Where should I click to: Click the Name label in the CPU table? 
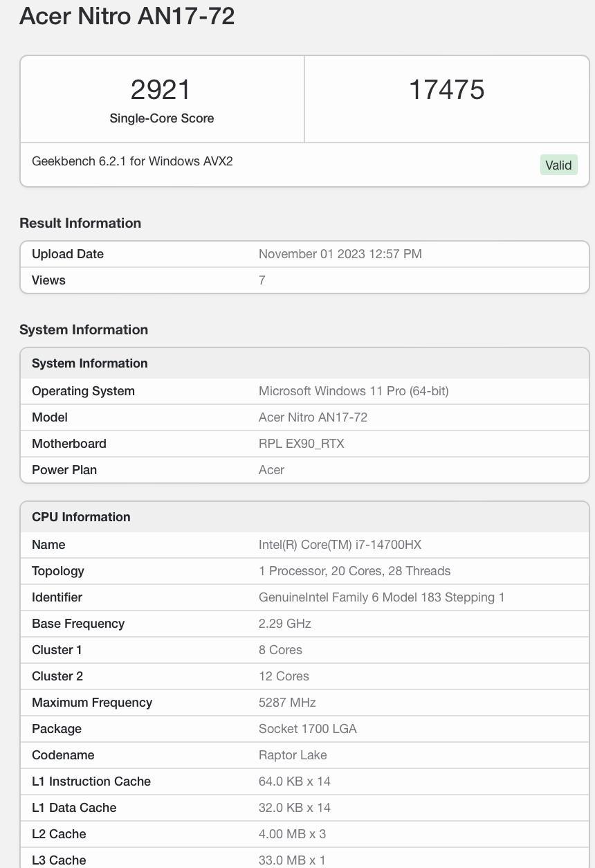[x=48, y=545]
